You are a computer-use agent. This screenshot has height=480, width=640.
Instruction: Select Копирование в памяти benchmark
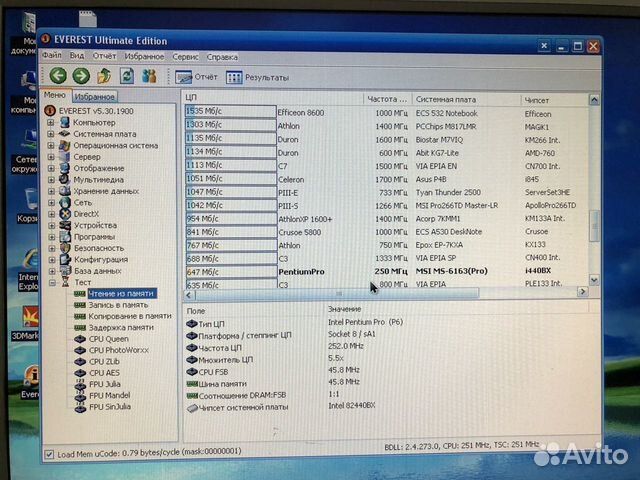tap(130, 316)
